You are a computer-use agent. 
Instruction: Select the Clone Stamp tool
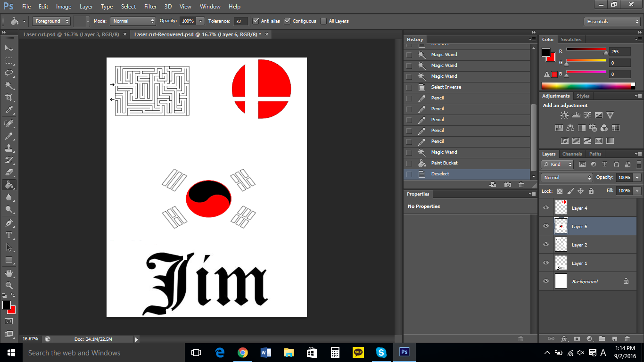tap(9, 148)
